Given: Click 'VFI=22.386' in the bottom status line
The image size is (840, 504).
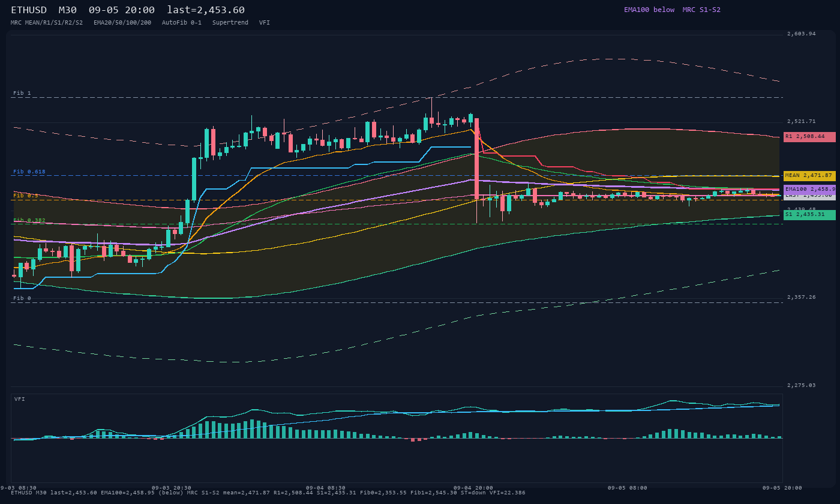Looking at the screenshot, I should pyautogui.click(x=508, y=493).
